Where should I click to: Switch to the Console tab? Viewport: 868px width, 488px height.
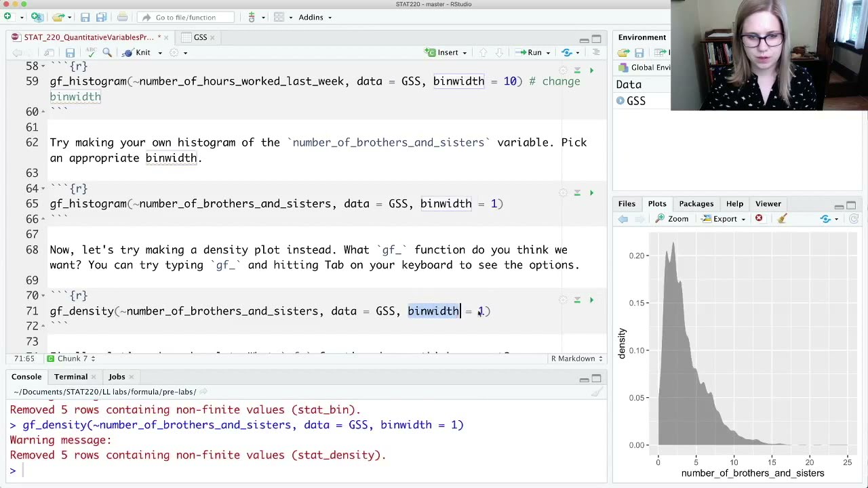point(26,377)
